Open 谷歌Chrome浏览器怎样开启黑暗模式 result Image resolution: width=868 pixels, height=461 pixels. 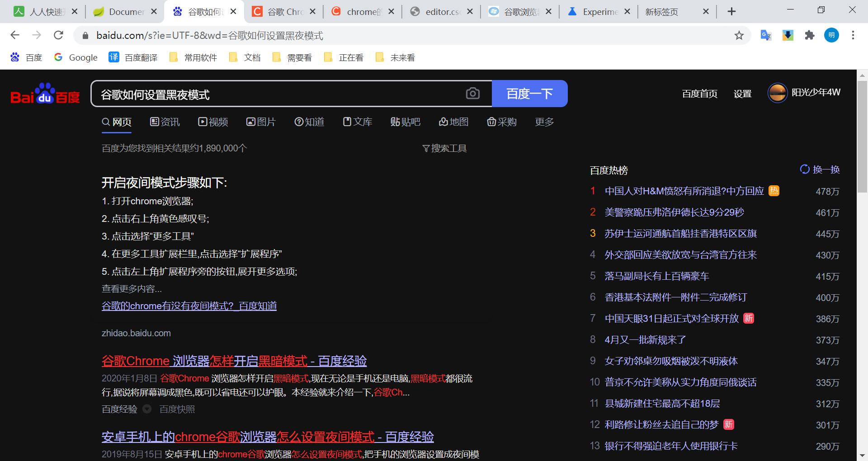(x=234, y=361)
